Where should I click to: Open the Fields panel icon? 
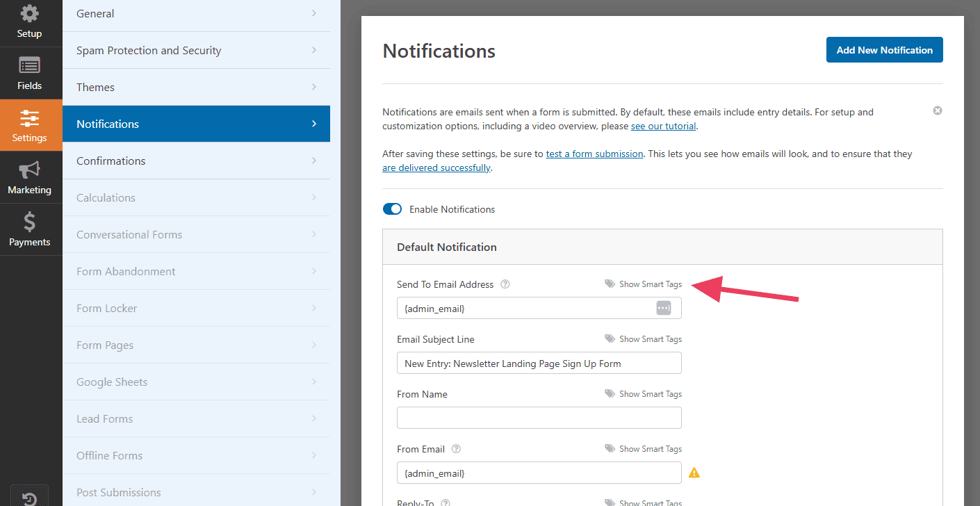(x=30, y=74)
